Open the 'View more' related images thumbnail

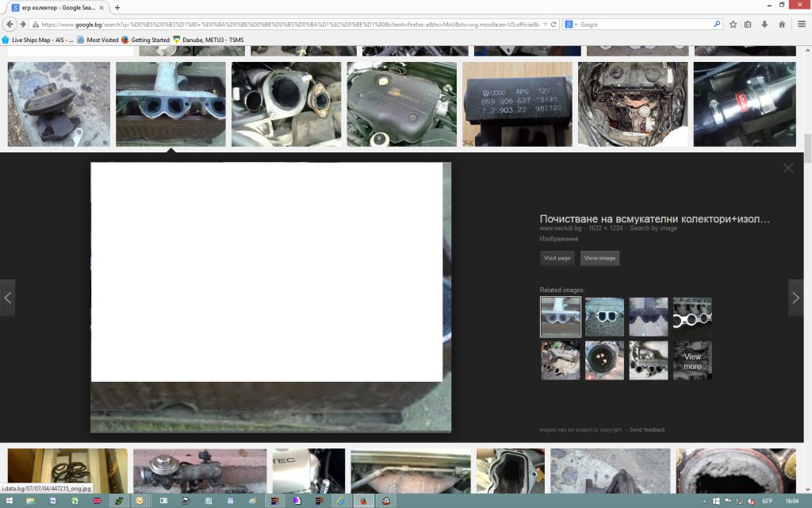tap(692, 361)
